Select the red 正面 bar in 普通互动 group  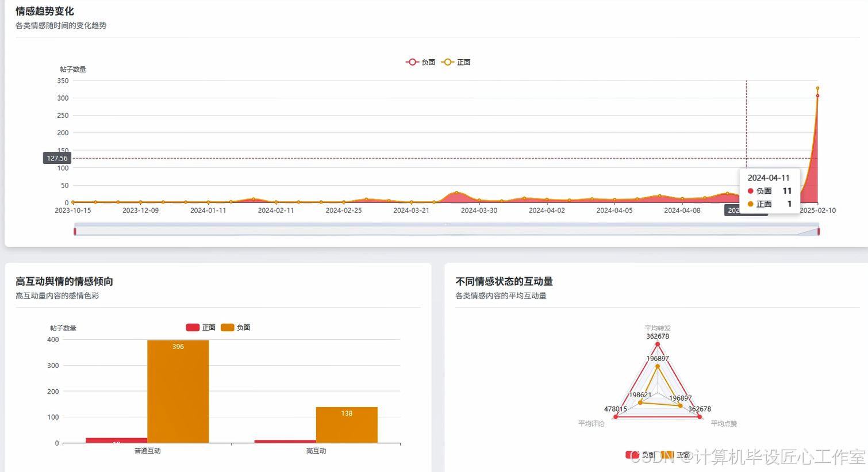(x=117, y=440)
